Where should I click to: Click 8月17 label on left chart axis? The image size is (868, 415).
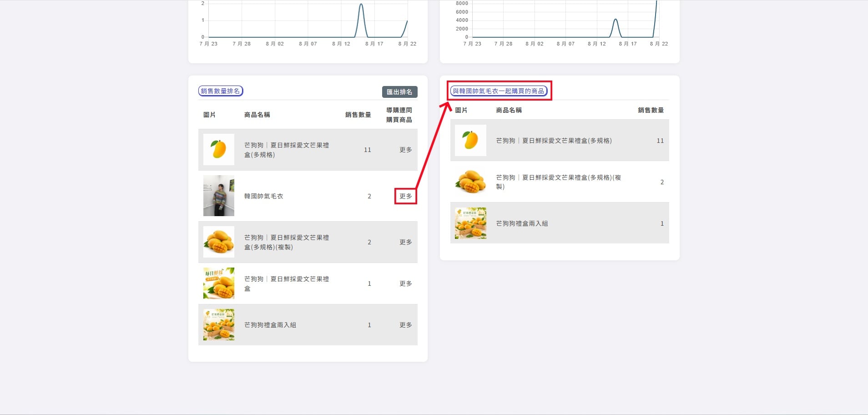click(x=374, y=44)
